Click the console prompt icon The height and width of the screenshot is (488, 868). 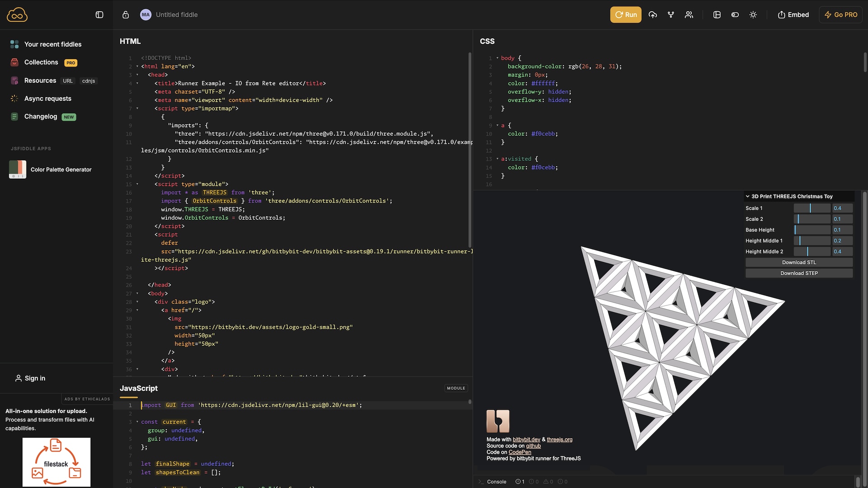pyautogui.click(x=481, y=482)
